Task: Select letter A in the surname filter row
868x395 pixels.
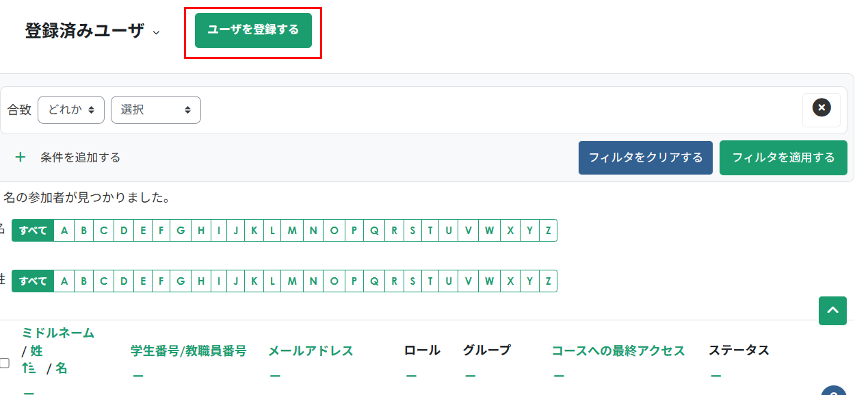Action: [64, 281]
